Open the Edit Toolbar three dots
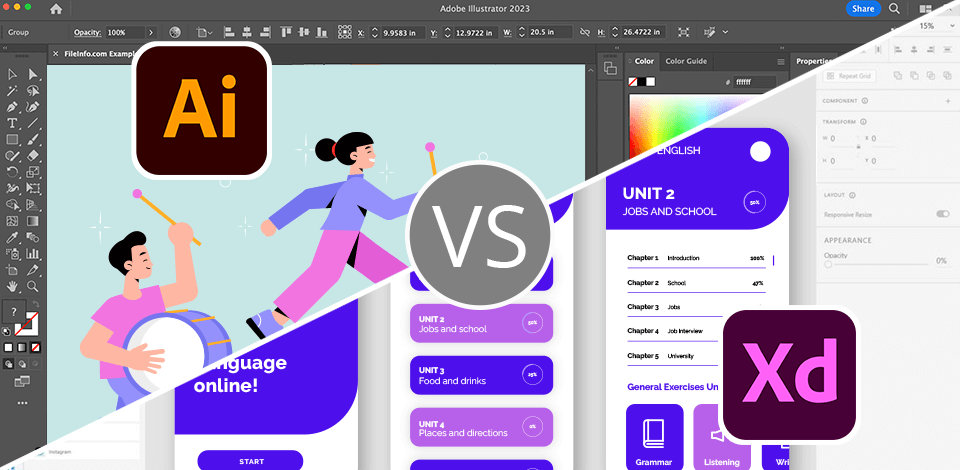The width and height of the screenshot is (960, 470). 23,403
